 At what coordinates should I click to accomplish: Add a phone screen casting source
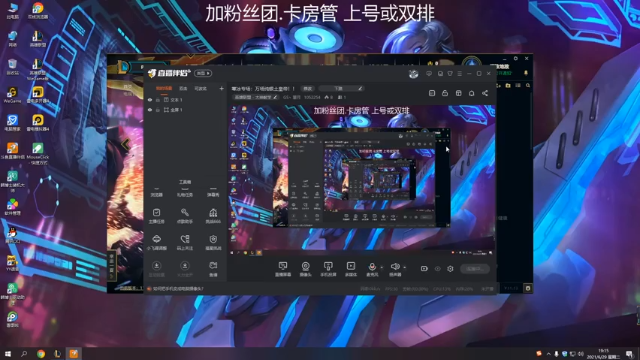328,269
